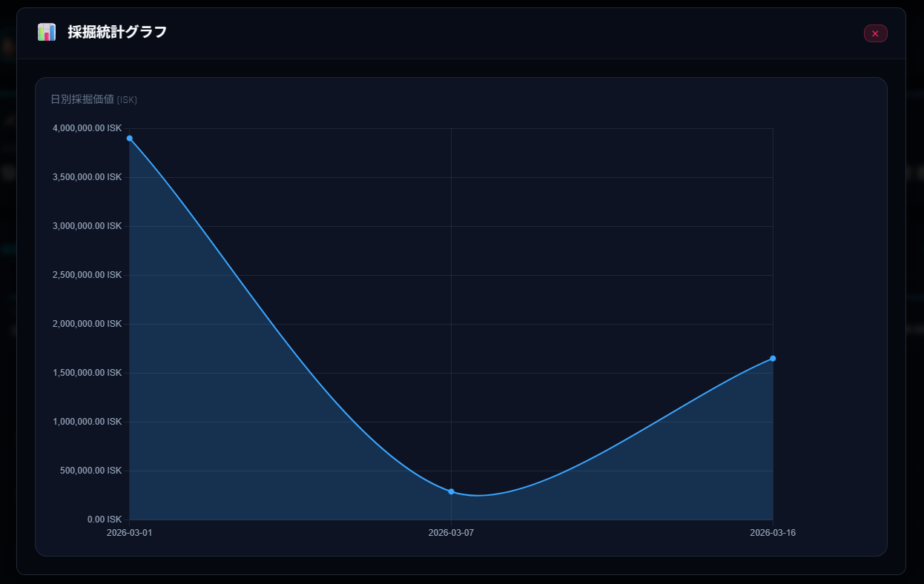The image size is (924, 584).
Task: Click the 500,000.00 ISK axis label
Action: (91, 471)
